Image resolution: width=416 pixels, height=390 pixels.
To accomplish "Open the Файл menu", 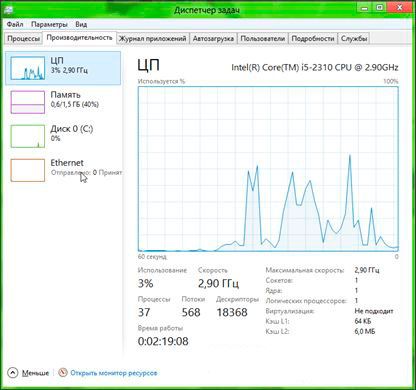I will coord(15,24).
